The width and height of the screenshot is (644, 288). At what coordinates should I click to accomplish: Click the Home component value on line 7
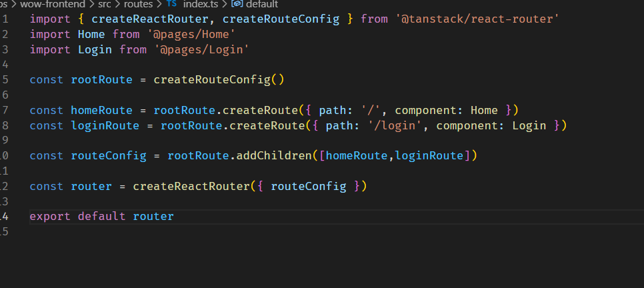point(484,110)
